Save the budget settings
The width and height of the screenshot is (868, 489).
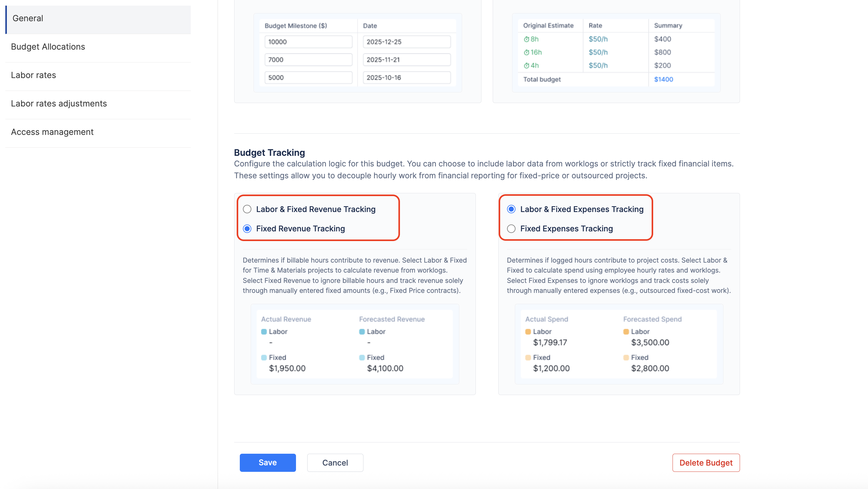click(268, 462)
